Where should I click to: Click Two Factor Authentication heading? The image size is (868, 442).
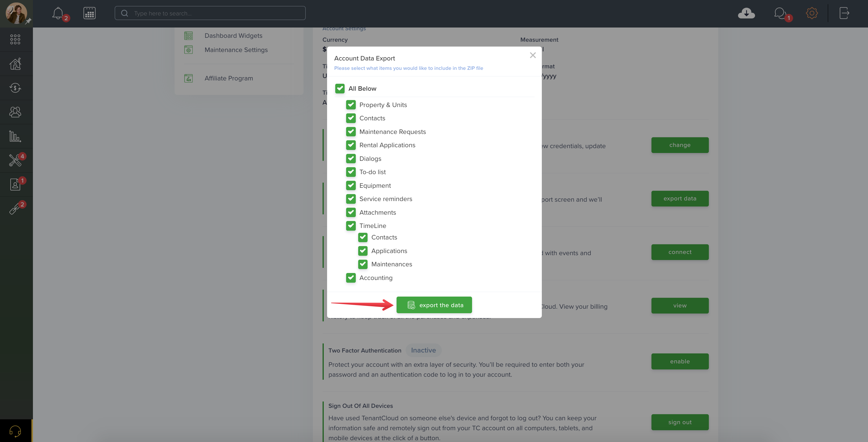coord(365,351)
